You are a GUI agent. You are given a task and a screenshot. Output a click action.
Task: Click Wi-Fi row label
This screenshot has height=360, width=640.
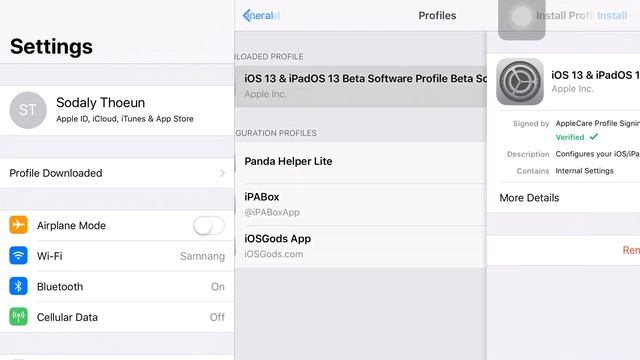tap(50, 256)
